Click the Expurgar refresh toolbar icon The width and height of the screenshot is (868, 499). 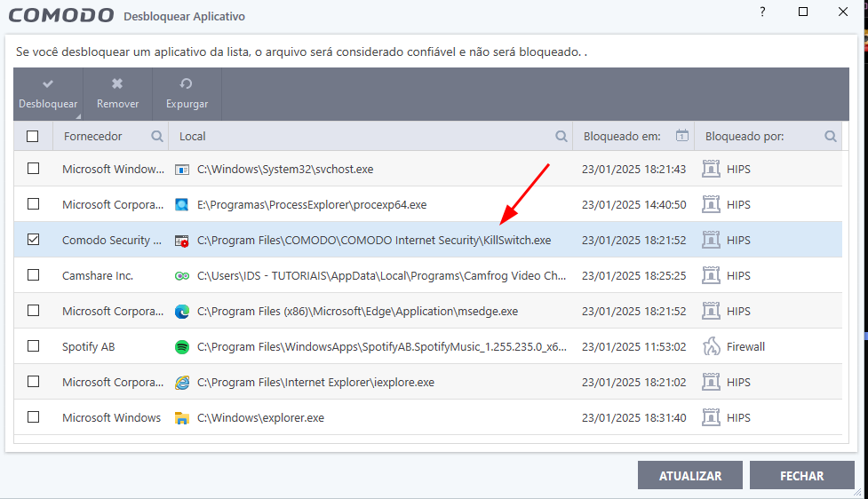click(187, 83)
